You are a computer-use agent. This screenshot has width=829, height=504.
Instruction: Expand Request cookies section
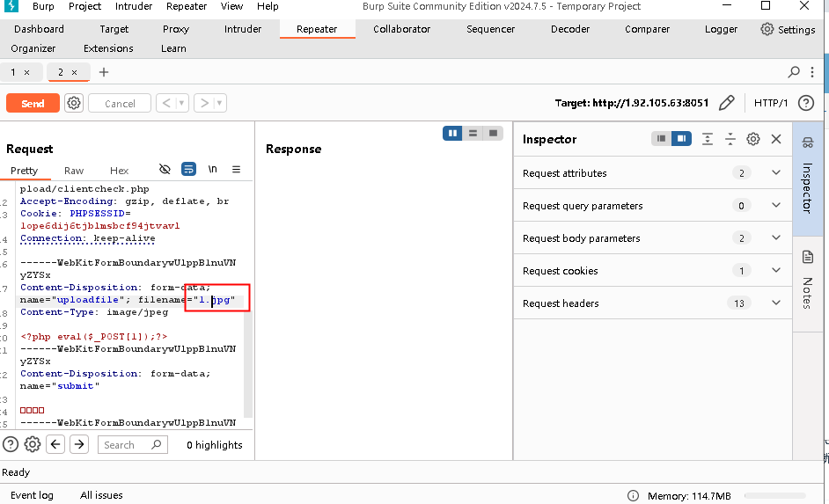point(652,271)
